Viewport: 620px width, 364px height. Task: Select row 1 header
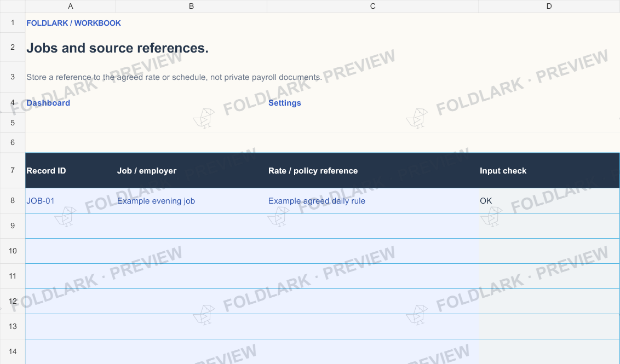click(x=13, y=22)
